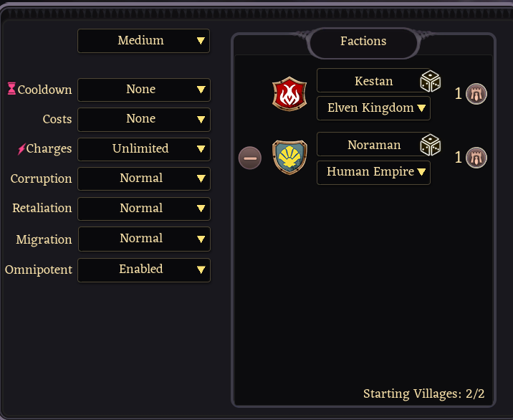Viewport: 513px width, 420px height.
Task: Roll the dice next to Noraman
Action: [430, 145]
